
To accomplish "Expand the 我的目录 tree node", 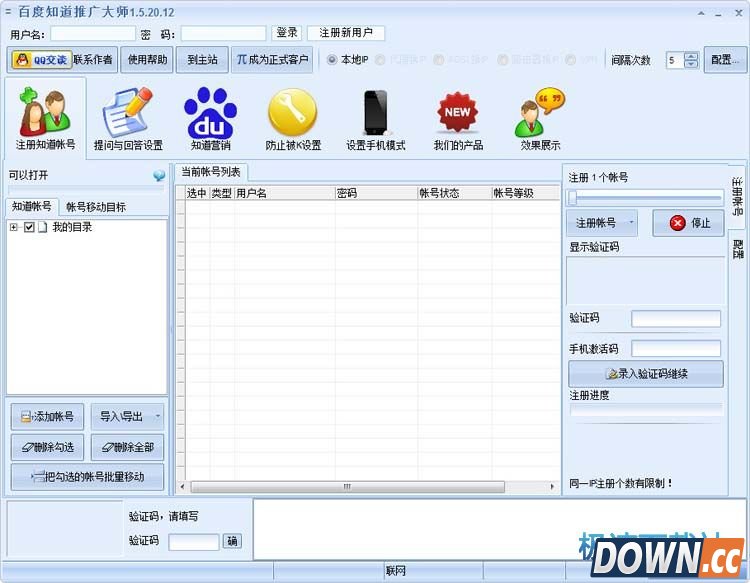I will pos(14,228).
